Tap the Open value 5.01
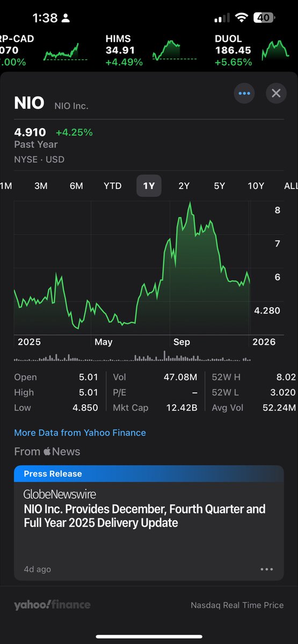Image resolution: width=298 pixels, height=644 pixels. [89, 377]
